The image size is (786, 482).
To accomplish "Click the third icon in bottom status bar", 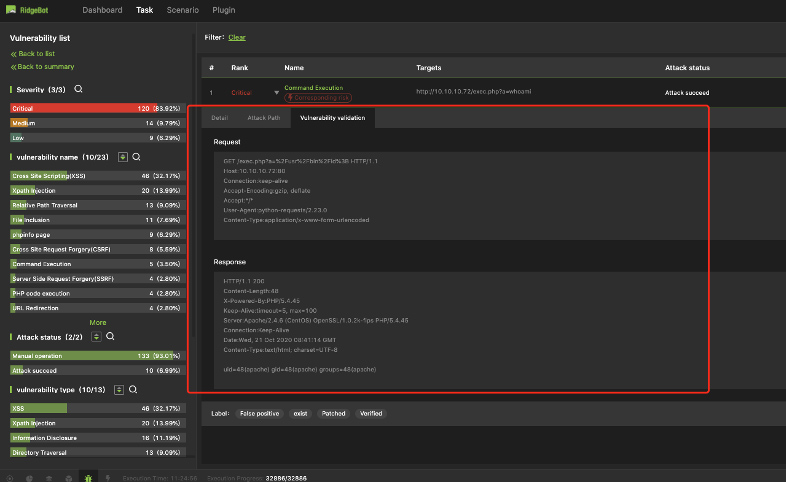I will (49, 478).
